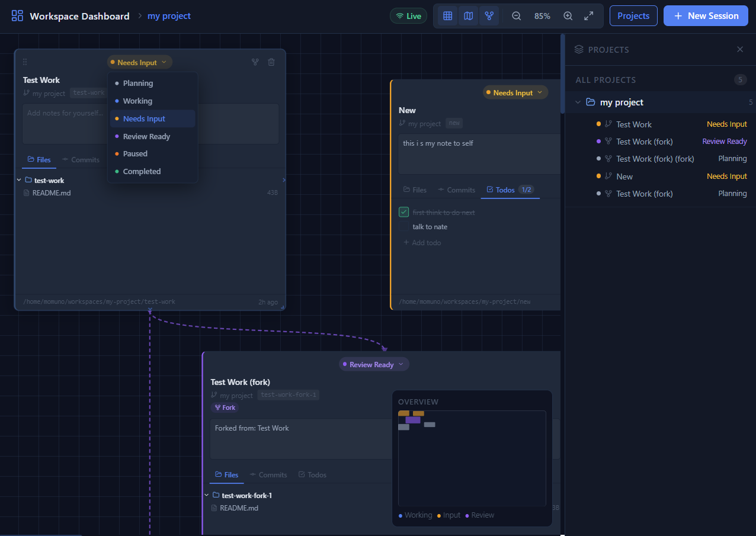Image resolution: width=756 pixels, height=536 pixels.
Task: Click branch icon beside New in sidebar
Action: tap(608, 176)
